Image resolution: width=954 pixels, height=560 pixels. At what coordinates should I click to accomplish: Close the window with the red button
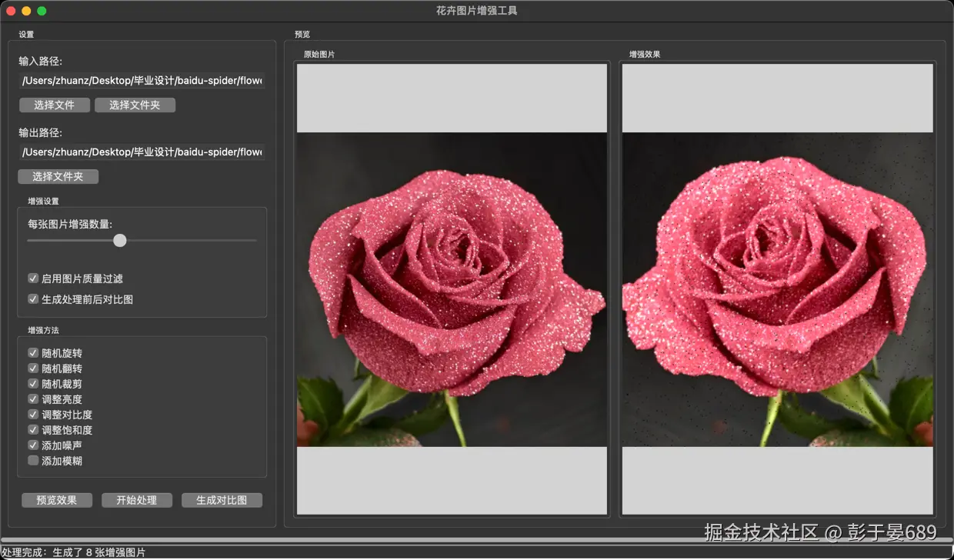(11, 11)
